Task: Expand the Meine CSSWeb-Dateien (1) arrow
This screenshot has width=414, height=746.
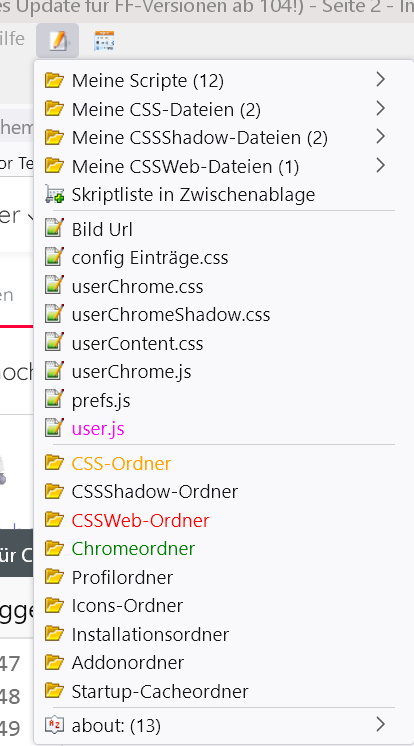Action: [x=380, y=166]
